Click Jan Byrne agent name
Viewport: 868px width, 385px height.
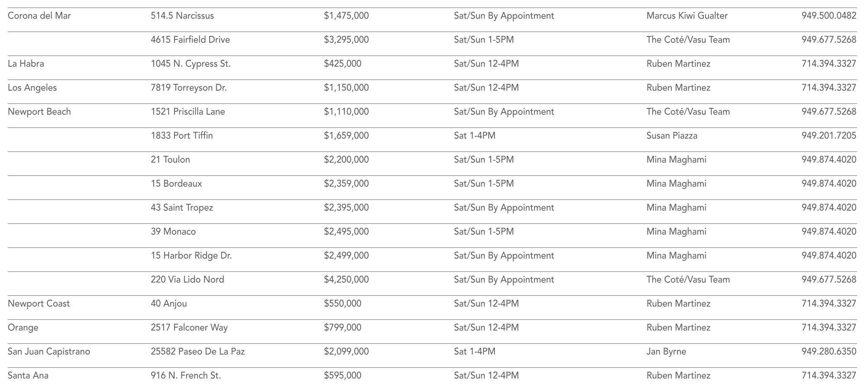point(666,352)
